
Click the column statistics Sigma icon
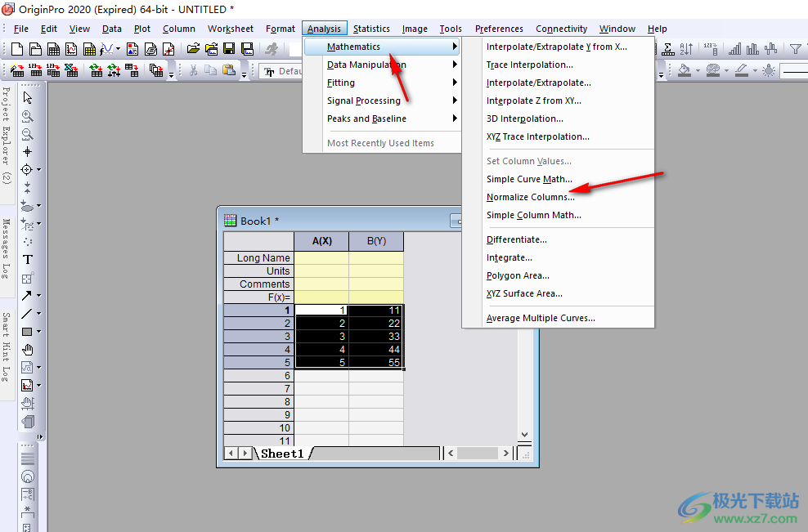click(x=669, y=49)
